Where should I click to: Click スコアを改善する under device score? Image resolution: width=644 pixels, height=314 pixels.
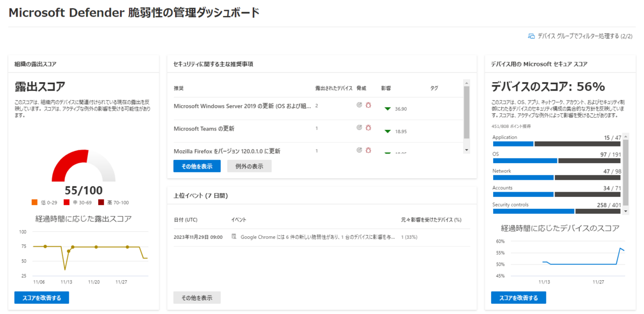coord(518,297)
